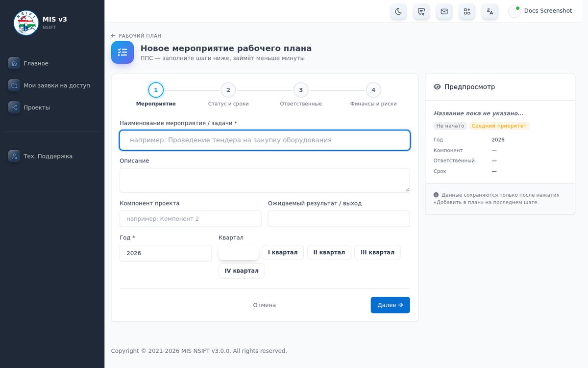Go to step 4 Финансы и риски
The height and width of the screenshot is (368, 588).
[373, 95]
